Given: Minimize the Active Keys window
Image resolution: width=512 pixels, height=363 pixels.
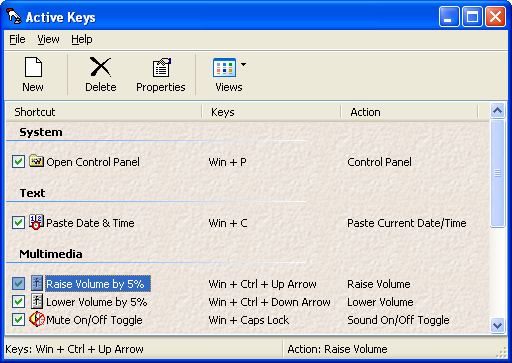Looking at the screenshot, I should coord(449,16).
